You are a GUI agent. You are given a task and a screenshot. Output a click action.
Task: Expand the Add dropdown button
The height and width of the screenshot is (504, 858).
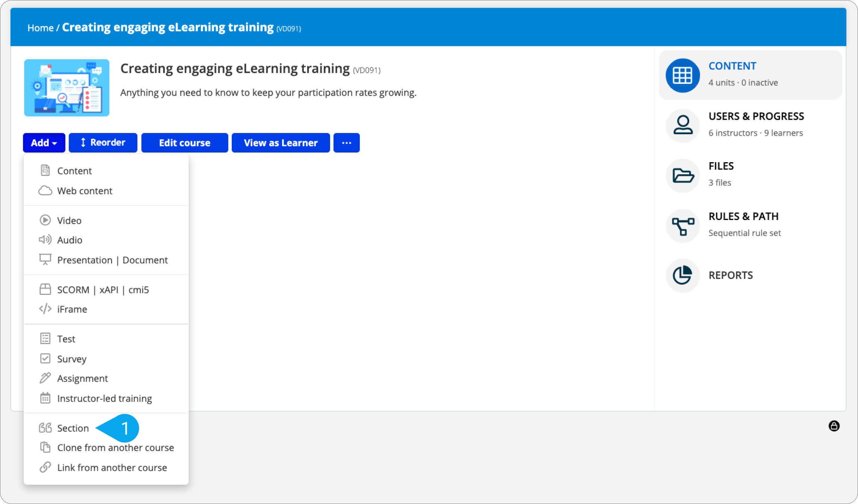(x=44, y=143)
